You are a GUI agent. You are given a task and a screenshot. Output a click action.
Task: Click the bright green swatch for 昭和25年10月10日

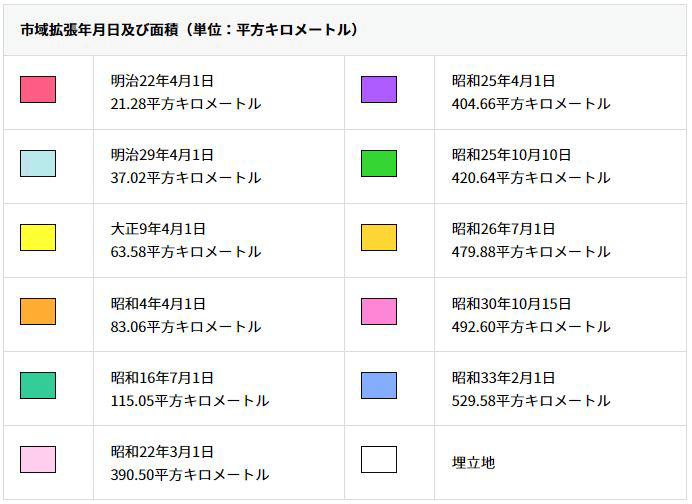pos(379,164)
